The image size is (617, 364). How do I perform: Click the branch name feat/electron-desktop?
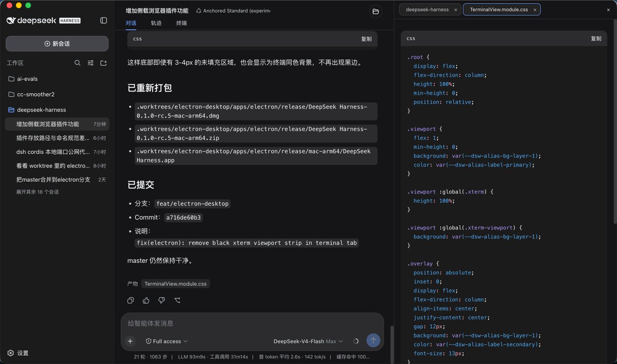click(x=192, y=204)
